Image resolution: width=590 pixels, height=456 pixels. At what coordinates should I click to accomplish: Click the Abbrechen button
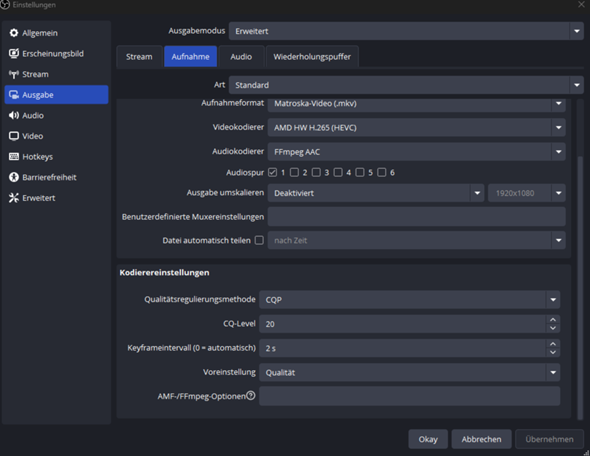(481, 439)
